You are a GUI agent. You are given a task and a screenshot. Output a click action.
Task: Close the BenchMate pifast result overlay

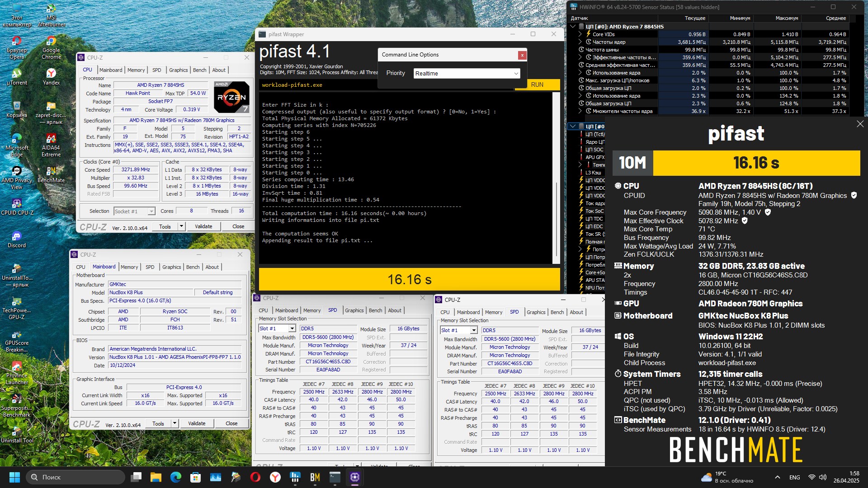pyautogui.click(x=860, y=124)
